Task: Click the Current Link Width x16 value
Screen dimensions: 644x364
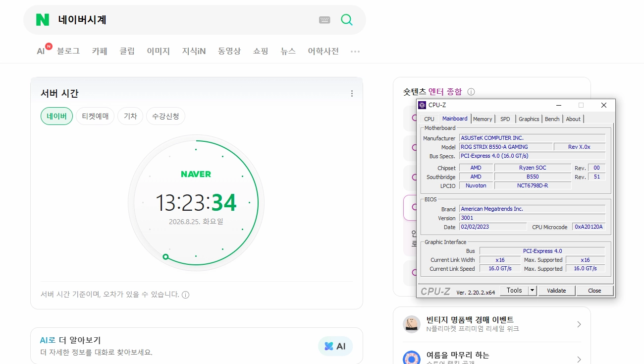Action: 500,260
